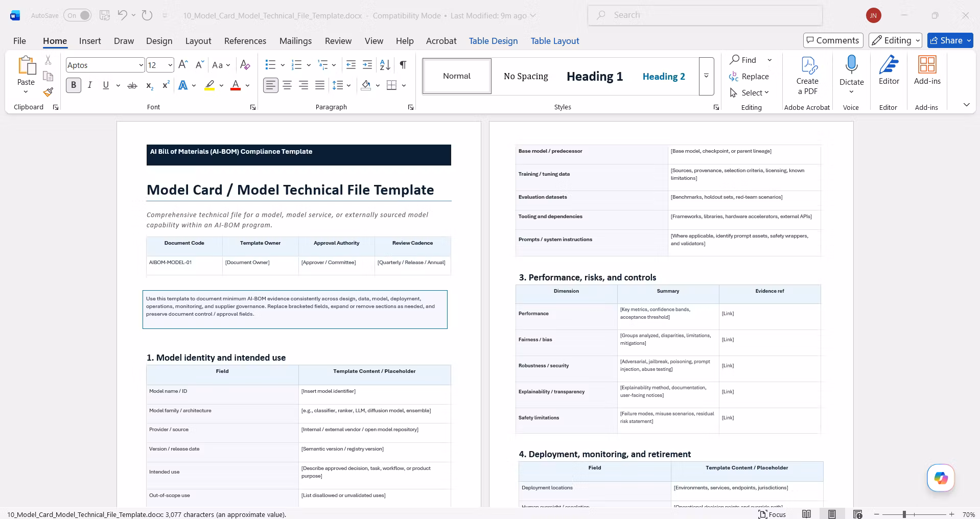
Task: Toggle the AutoSave switch
Action: [77, 15]
